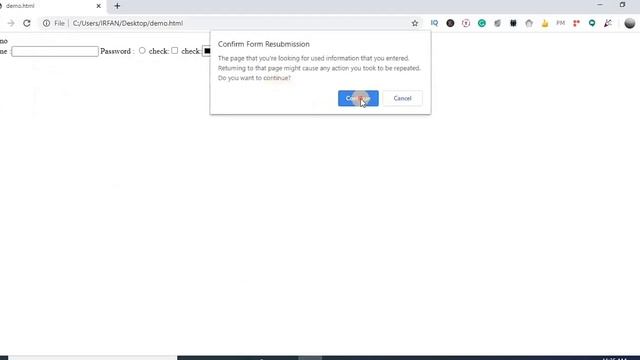This screenshot has width=640, height=360.
Task: Open the dark round extension after IQ
Action: (x=450, y=23)
